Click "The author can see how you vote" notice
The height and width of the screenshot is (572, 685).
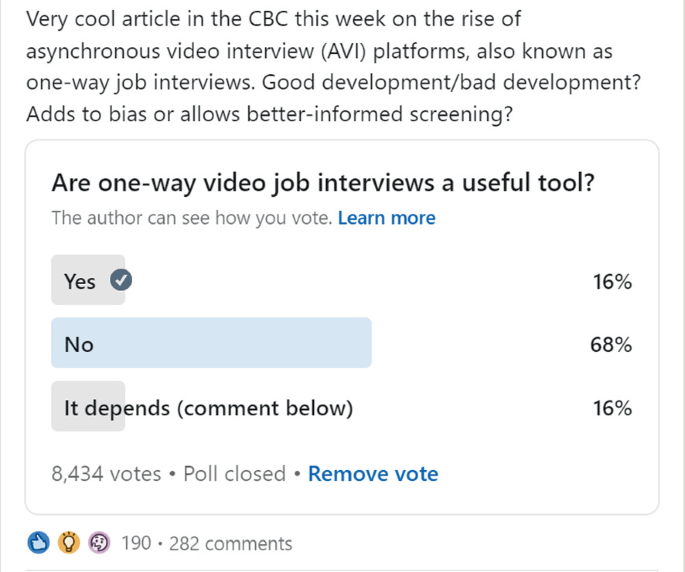(191, 218)
